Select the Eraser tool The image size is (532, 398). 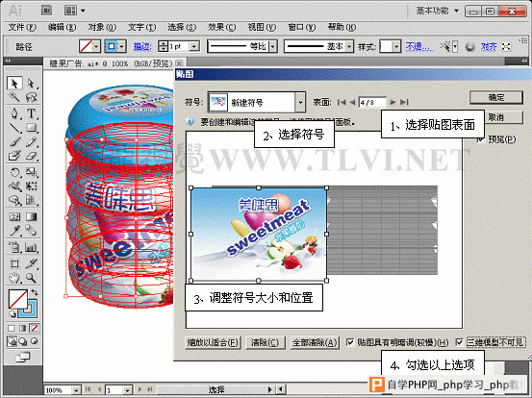pos(31,157)
